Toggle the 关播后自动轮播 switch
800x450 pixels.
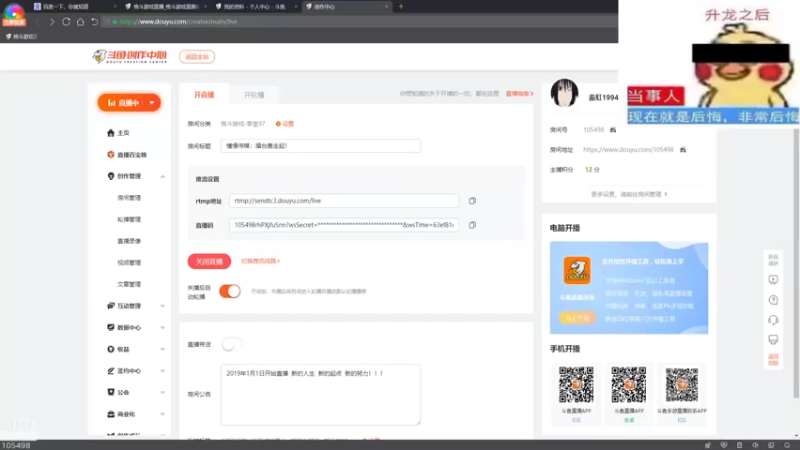click(x=230, y=291)
